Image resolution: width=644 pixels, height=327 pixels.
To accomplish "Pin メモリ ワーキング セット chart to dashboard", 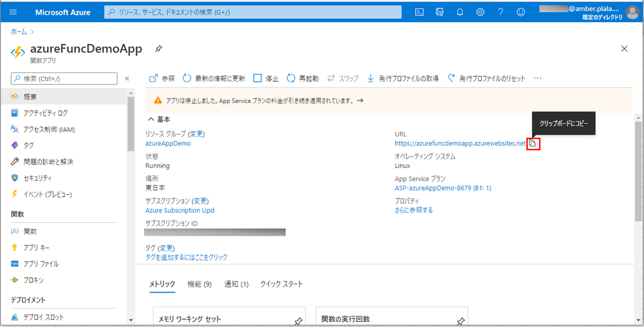I will (x=299, y=320).
